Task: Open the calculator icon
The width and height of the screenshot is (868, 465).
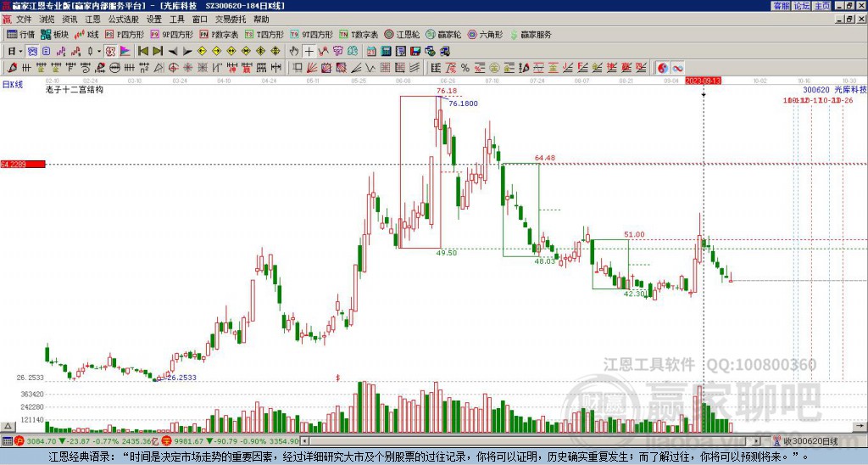Action: [x=386, y=52]
